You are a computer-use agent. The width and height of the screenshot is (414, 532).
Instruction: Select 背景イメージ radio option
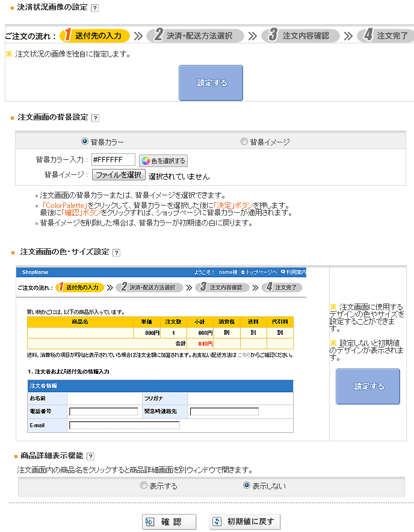244,141
